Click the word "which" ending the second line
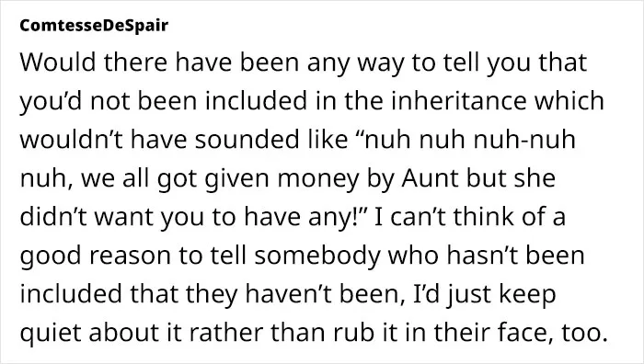The image size is (644, 364). click(569, 101)
